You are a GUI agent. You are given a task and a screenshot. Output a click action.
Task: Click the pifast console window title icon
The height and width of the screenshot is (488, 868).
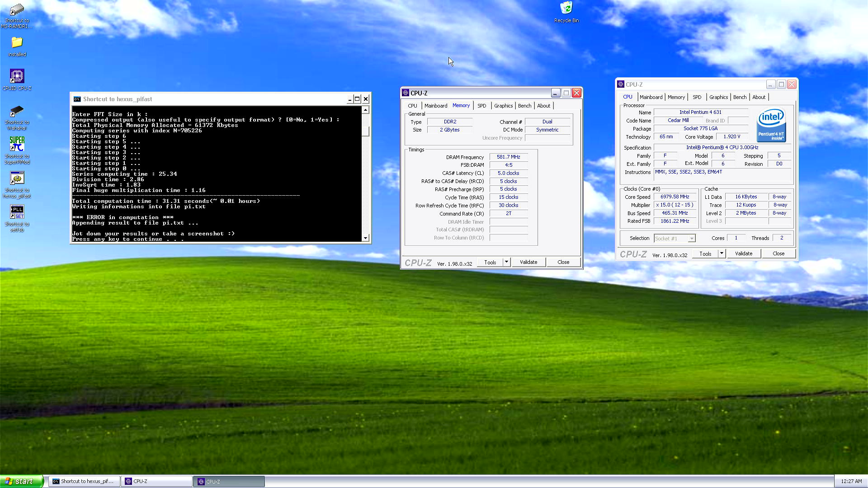point(77,99)
